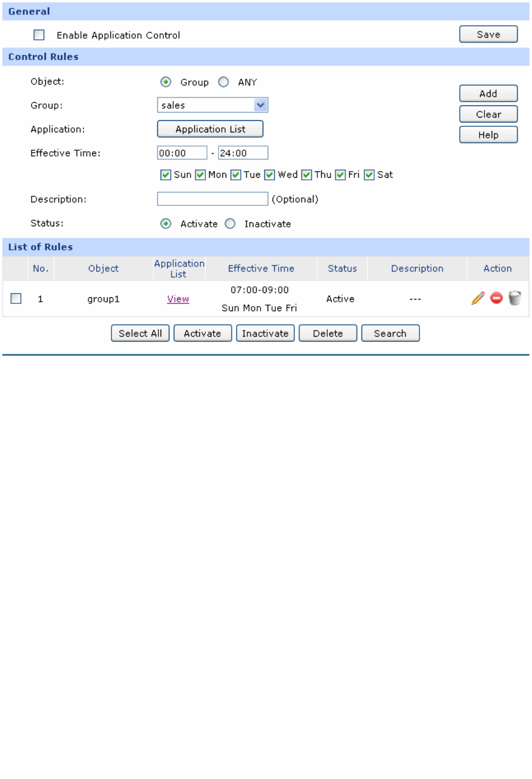Select the Group object radio button
The height and width of the screenshot is (779, 532).
tap(166, 82)
